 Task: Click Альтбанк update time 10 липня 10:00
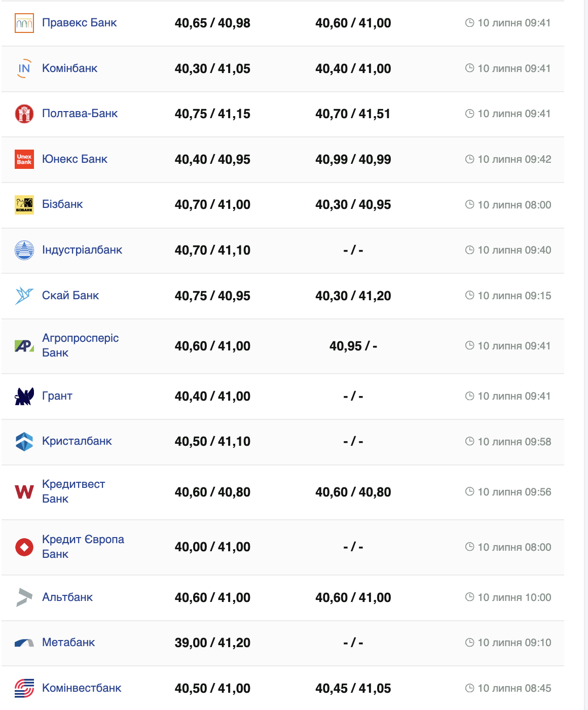point(514,597)
